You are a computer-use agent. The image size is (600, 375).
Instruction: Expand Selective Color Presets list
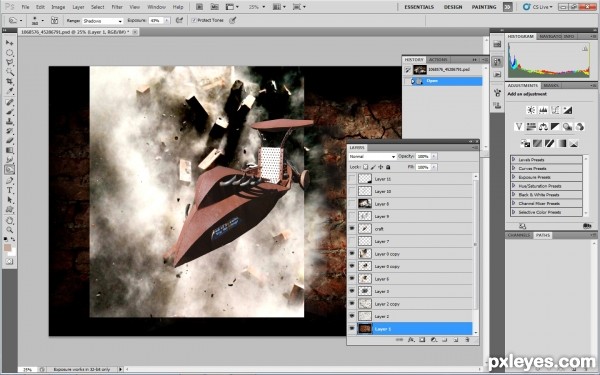coord(514,212)
